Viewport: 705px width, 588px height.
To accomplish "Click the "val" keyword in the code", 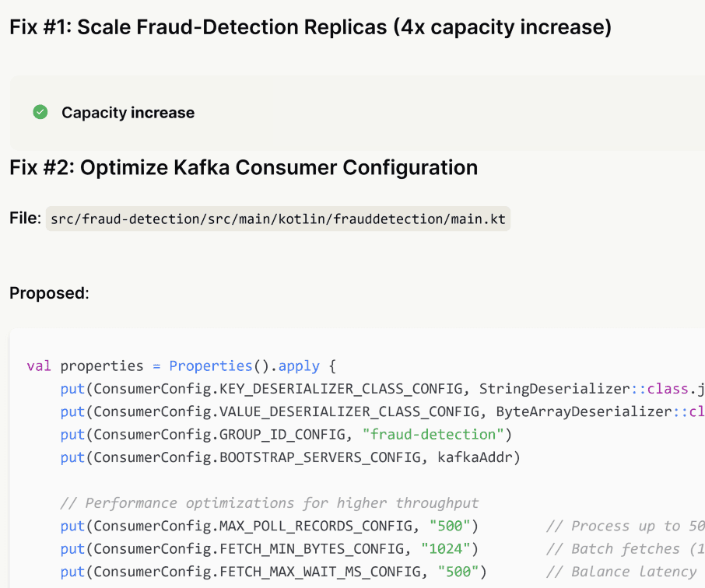I will (x=39, y=366).
